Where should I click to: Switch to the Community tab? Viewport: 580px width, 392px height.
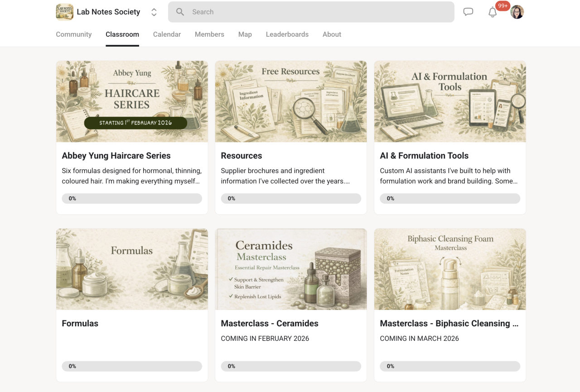[x=73, y=34]
